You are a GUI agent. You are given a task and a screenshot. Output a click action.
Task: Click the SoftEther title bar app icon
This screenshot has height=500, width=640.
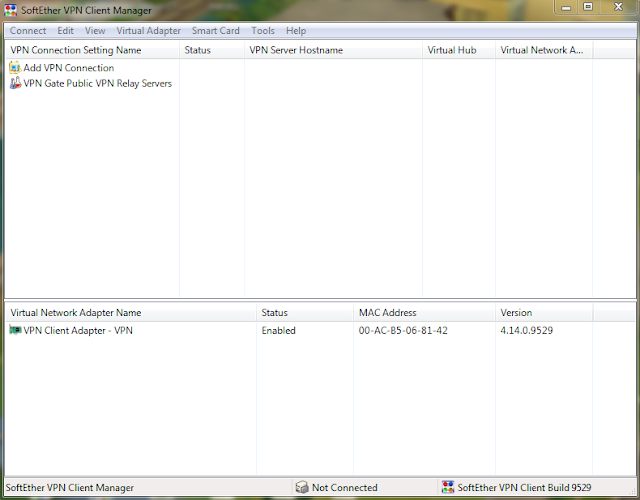point(10,10)
